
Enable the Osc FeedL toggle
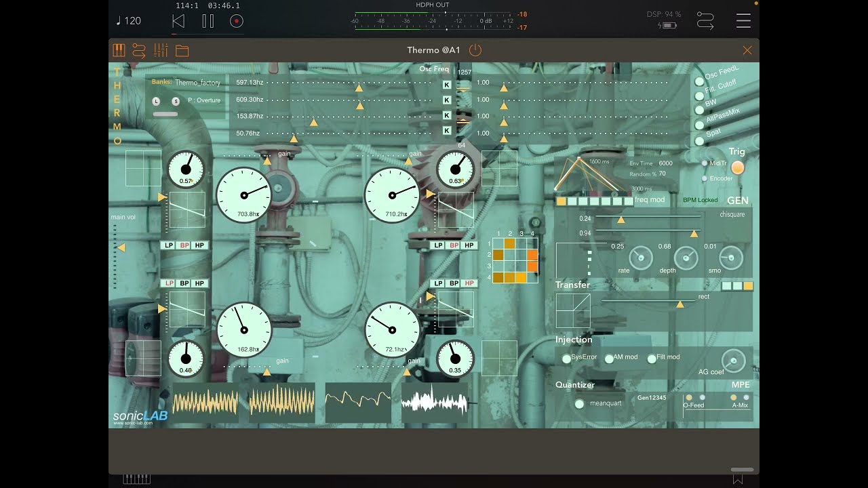(700, 82)
